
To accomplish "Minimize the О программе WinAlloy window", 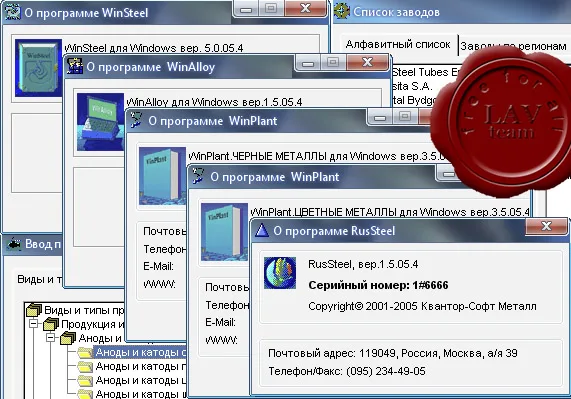I will coord(308,62).
